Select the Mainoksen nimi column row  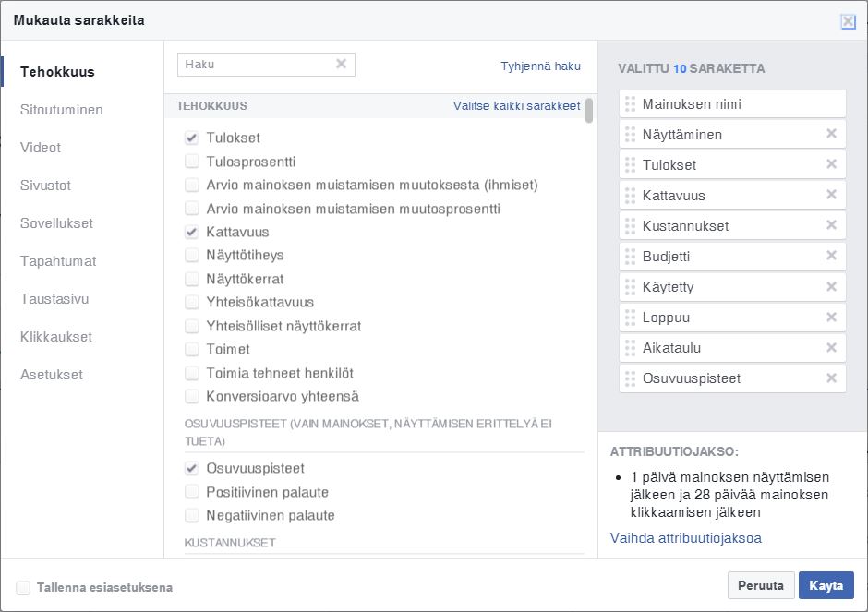[x=732, y=104]
